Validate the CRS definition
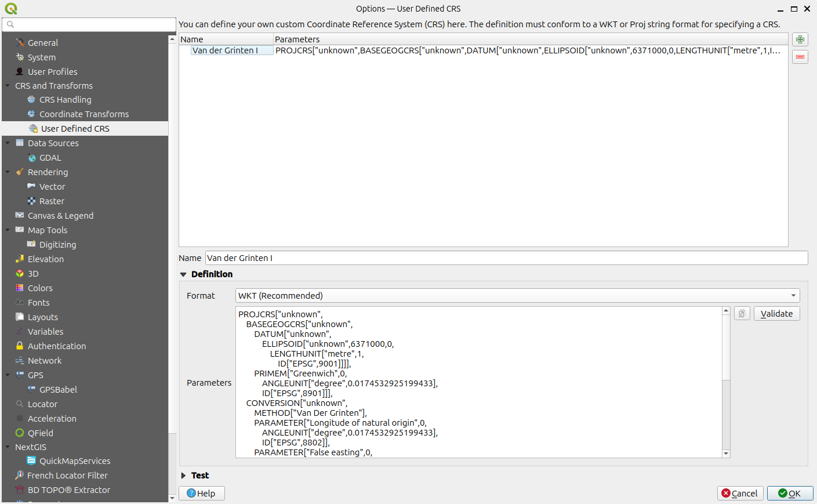This screenshot has width=817, height=504. coord(776,313)
